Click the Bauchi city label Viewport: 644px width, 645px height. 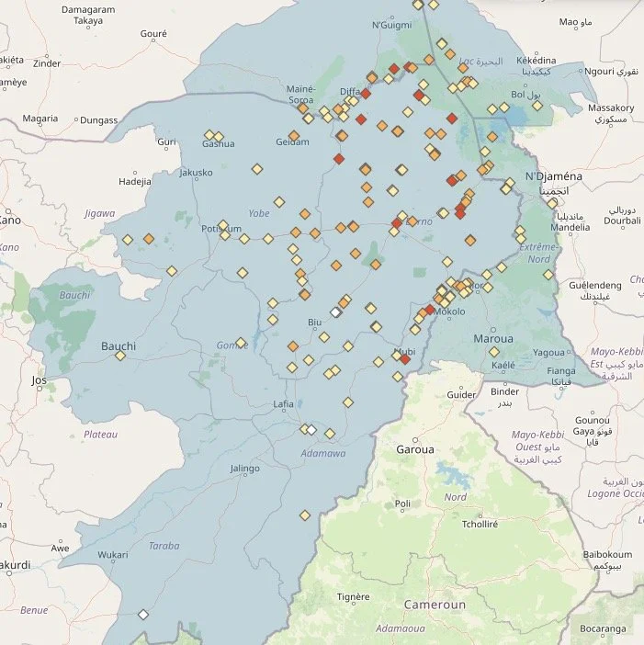[x=119, y=346]
